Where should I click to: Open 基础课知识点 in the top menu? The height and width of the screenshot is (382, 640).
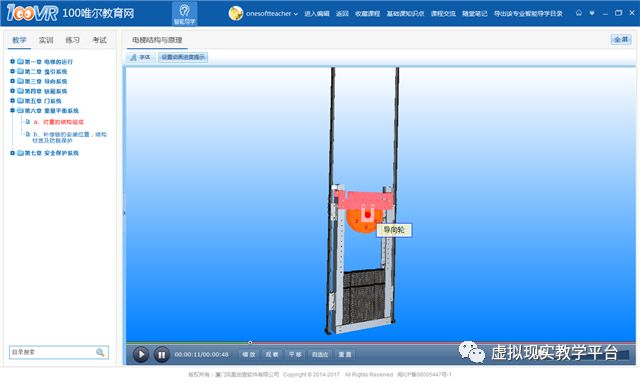[x=405, y=13]
